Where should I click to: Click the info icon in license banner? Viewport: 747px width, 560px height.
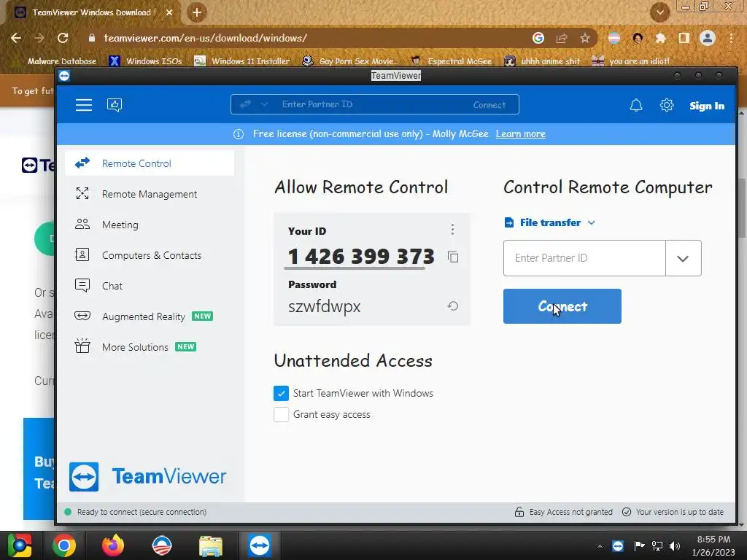[239, 134]
